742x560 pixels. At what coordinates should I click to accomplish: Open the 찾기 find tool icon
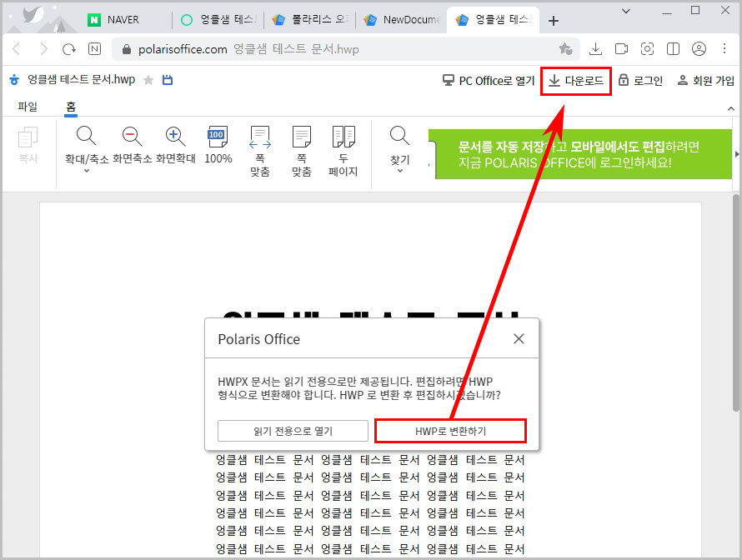[x=399, y=135]
